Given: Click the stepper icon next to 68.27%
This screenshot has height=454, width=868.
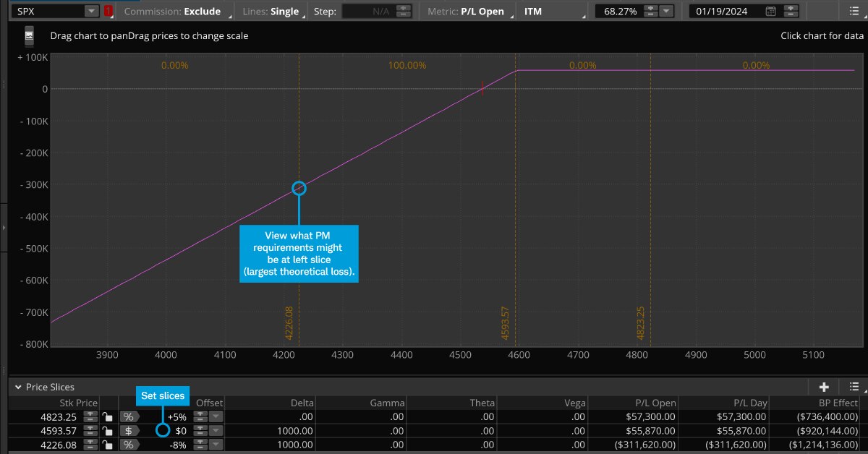Looking at the screenshot, I should [650, 11].
